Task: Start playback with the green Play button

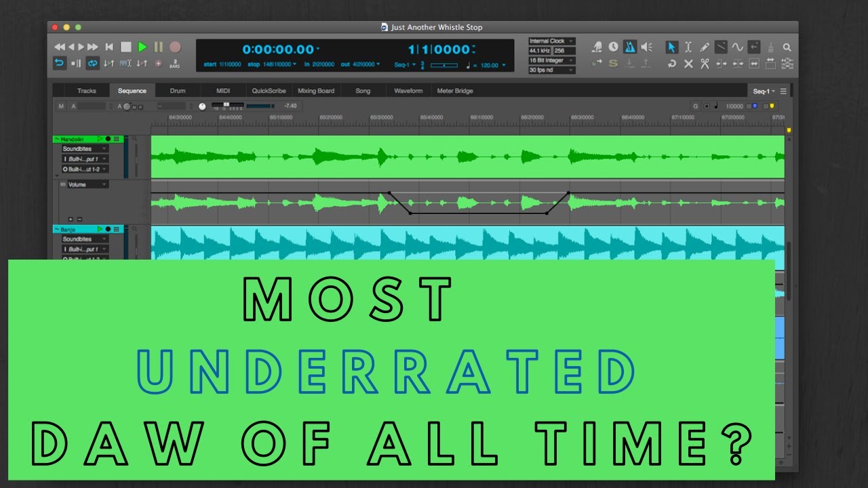Action: [142, 47]
